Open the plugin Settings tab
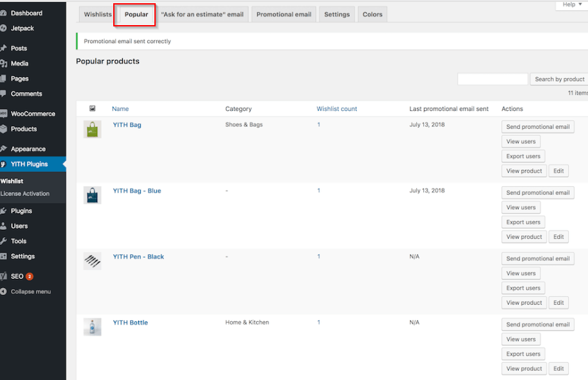Image resolution: width=588 pixels, height=380 pixels. [336, 14]
